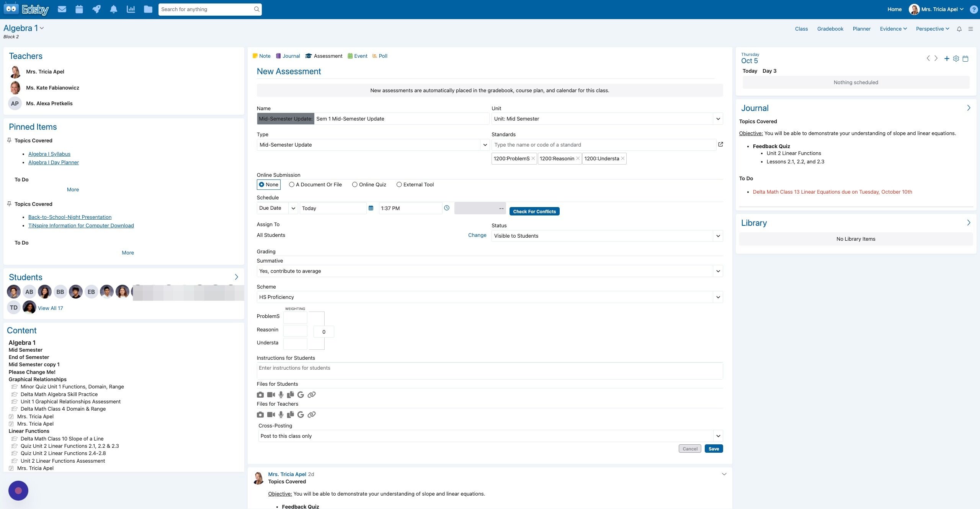The height and width of the screenshot is (509, 980).
Task: Open the Analytics chart icon
Action: click(131, 9)
